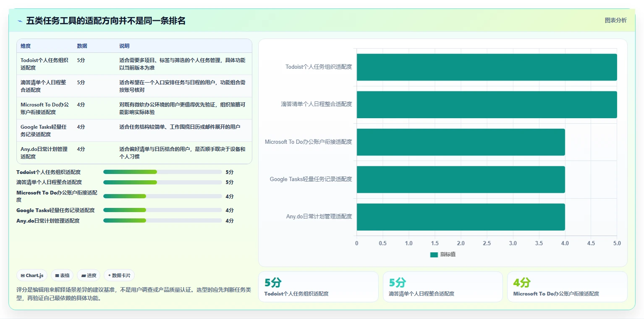Screen dimensions: 644x319
Task: Toggle the 指标值 legend item
Action: pos(443,254)
